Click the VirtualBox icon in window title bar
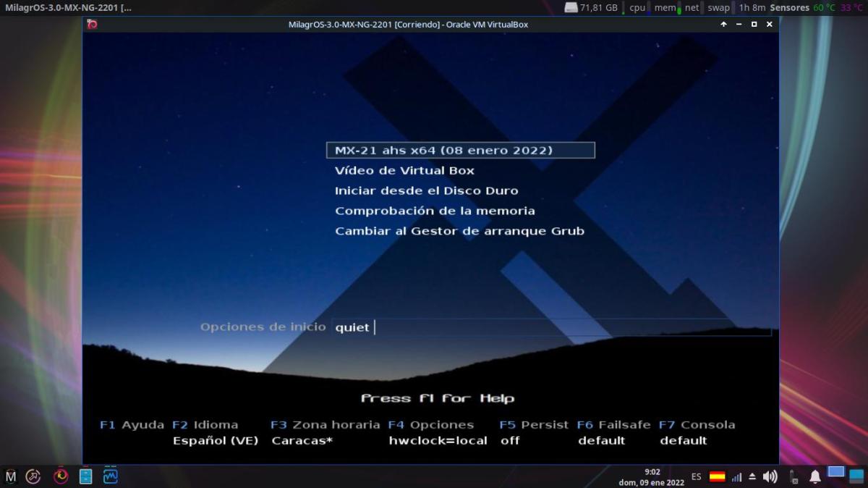This screenshot has width=868, height=488. tap(92, 24)
